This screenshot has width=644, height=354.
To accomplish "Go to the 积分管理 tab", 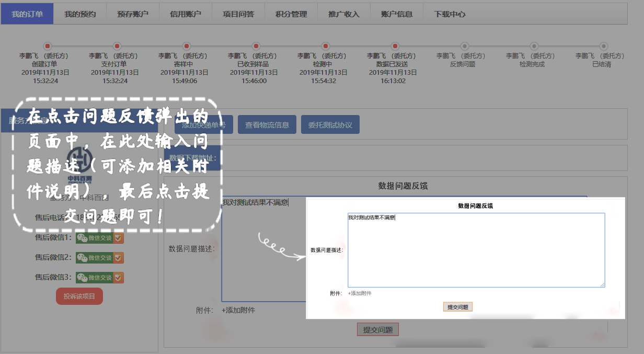I will 291,14.
